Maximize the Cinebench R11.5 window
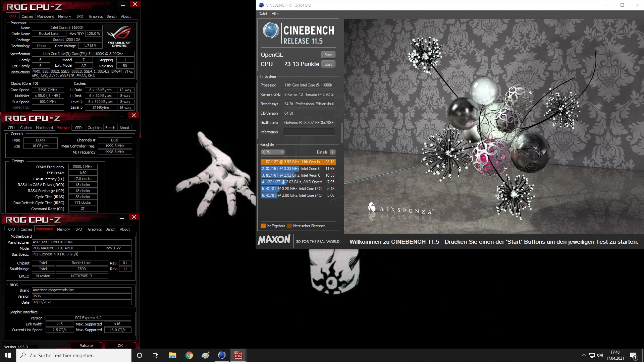 point(622,5)
